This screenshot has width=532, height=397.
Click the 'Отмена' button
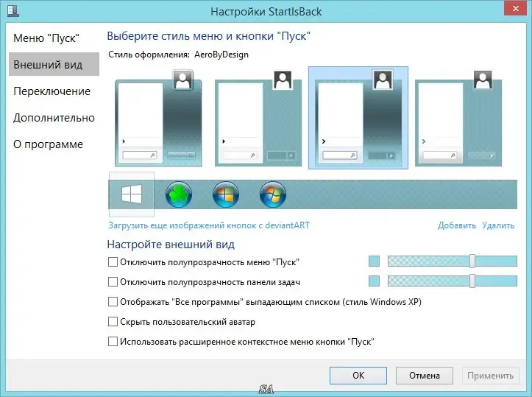425,375
